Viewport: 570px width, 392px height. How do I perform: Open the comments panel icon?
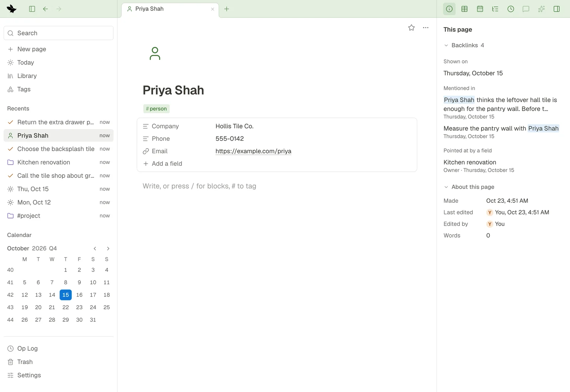(526, 9)
